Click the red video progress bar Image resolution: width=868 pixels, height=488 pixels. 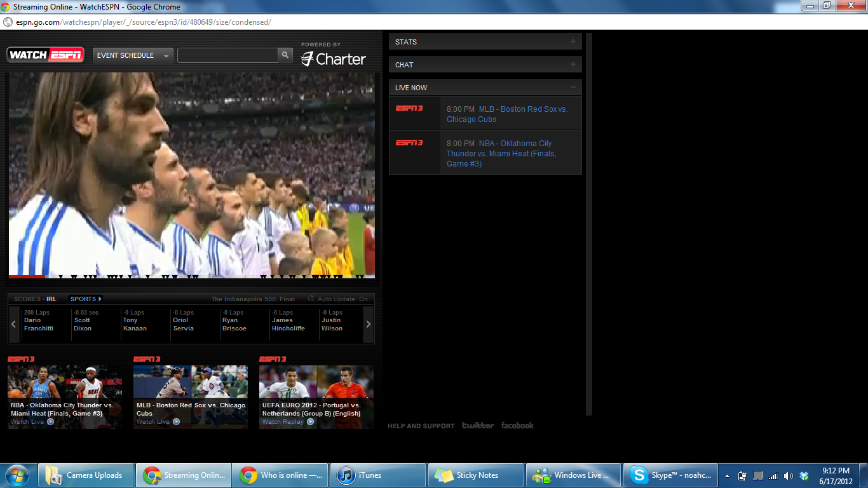tap(27, 276)
